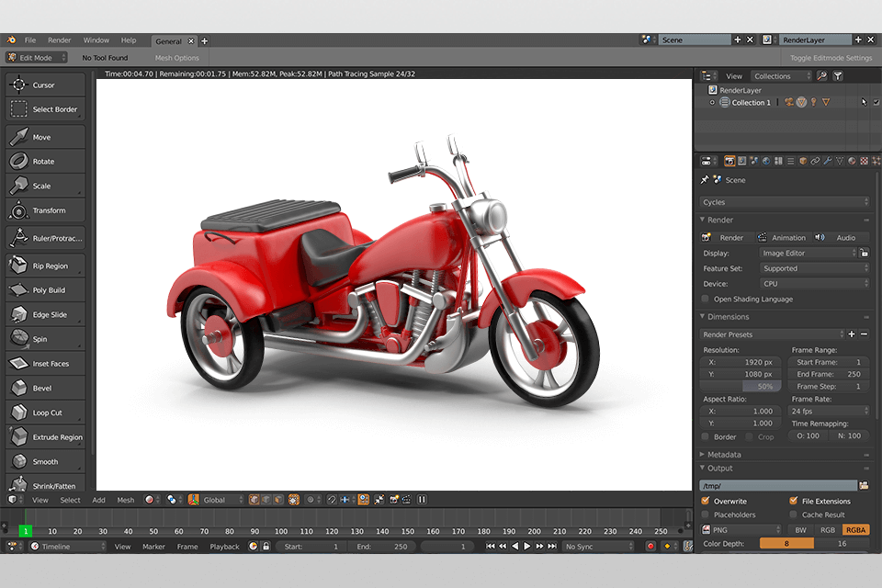882x588 pixels.
Task: Choose the Scale tool
Action: click(x=45, y=187)
